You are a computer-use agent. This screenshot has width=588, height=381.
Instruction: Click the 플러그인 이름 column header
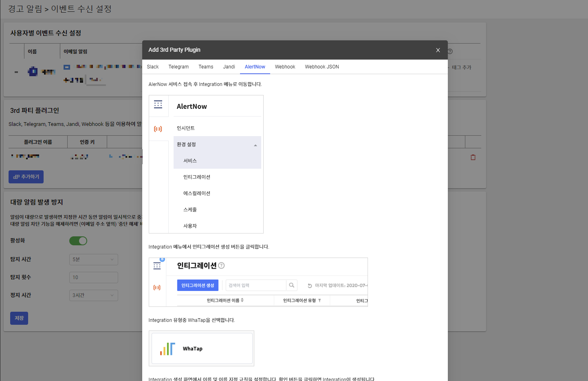tap(38, 142)
